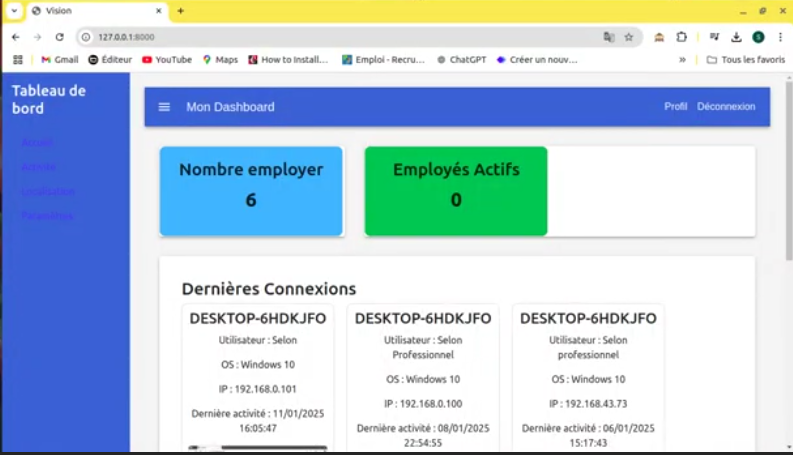
Task: Click the Google apps grid icon
Action: 18,60
